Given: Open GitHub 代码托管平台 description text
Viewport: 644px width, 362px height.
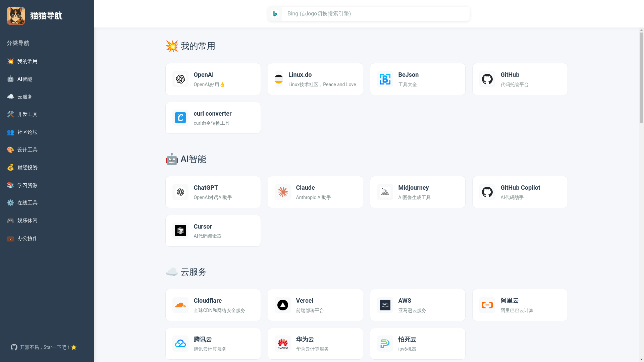Looking at the screenshot, I should (515, 84).
